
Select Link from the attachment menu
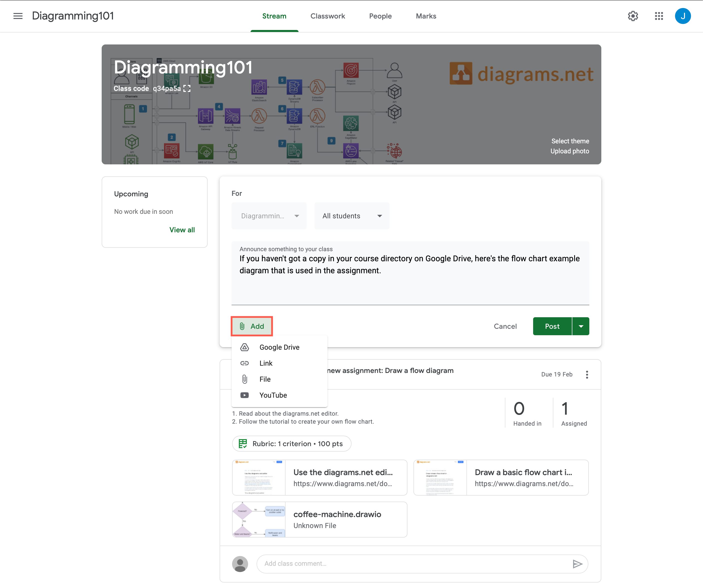point(266,363)
